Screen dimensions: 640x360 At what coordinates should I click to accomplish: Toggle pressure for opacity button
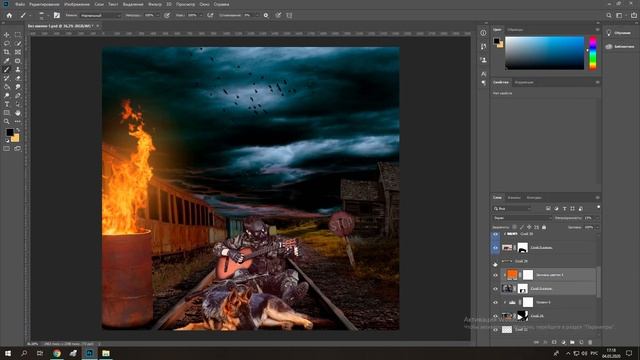pos(167,15)
